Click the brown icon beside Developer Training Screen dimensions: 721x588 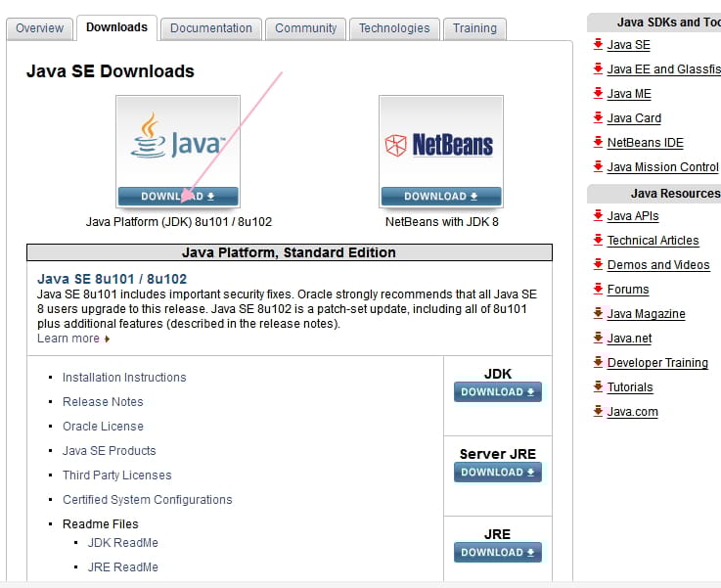pyautogui.click(x=598, y=362)
